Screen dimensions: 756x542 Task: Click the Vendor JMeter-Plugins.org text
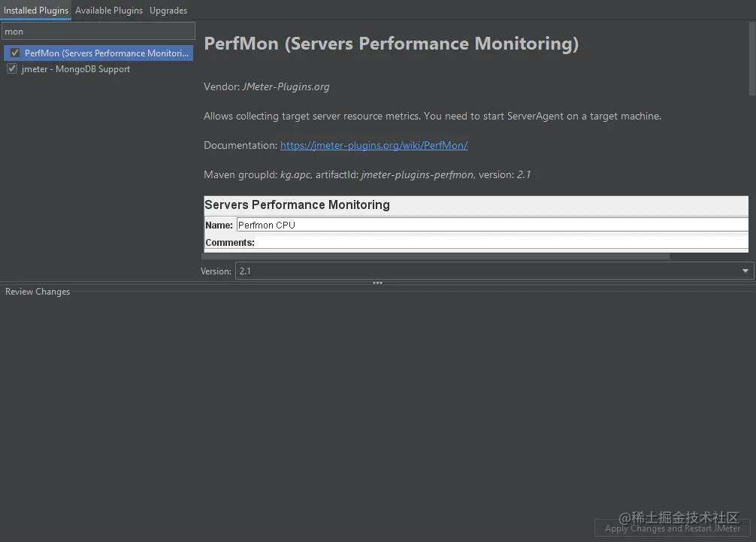pyautogui.click(x=267, y=86)
